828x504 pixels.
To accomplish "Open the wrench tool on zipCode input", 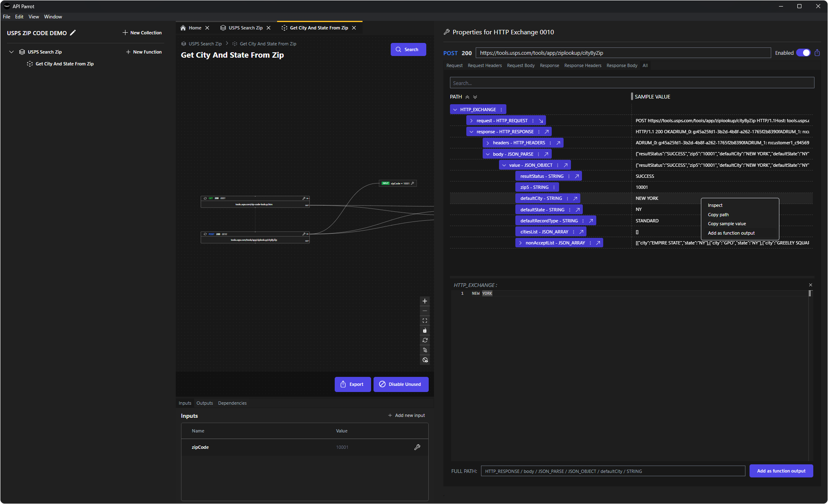I will (417, 447).
